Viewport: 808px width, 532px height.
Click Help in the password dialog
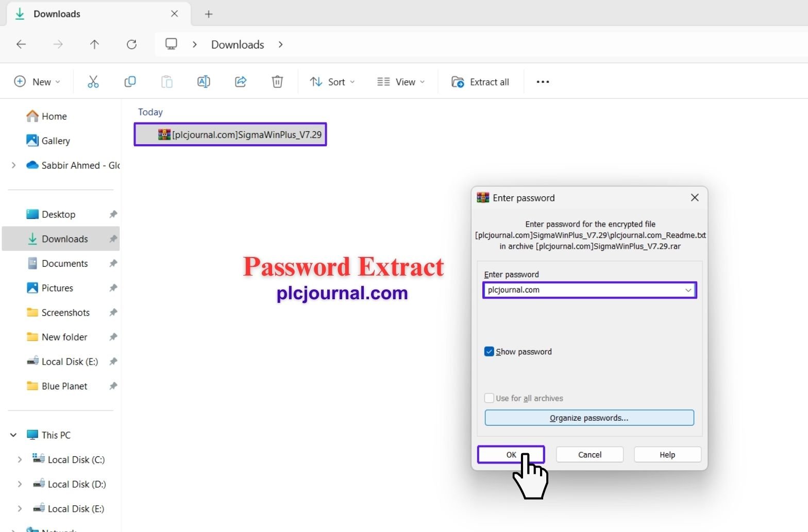click(x=667, y=455)
